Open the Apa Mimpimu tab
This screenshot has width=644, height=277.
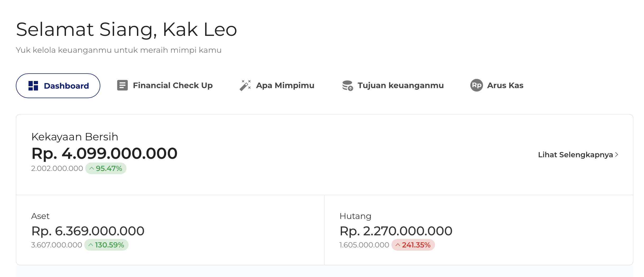pyautogui.click(x=285, y=85)
